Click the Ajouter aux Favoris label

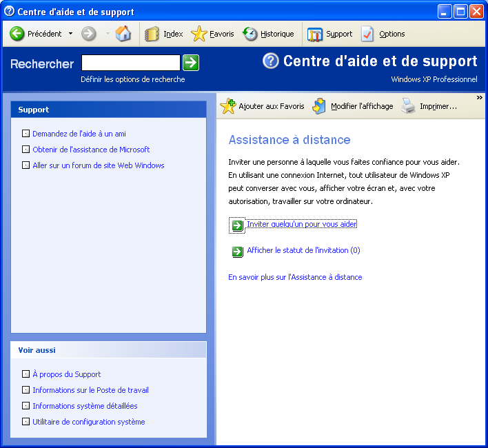272,106
